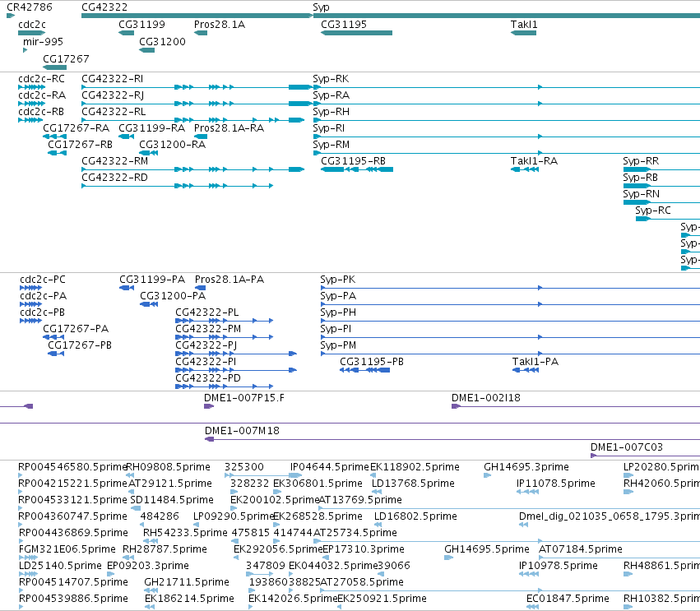Click the CG17267 gene label
The image size is (700, 611).
click(66, 59)
